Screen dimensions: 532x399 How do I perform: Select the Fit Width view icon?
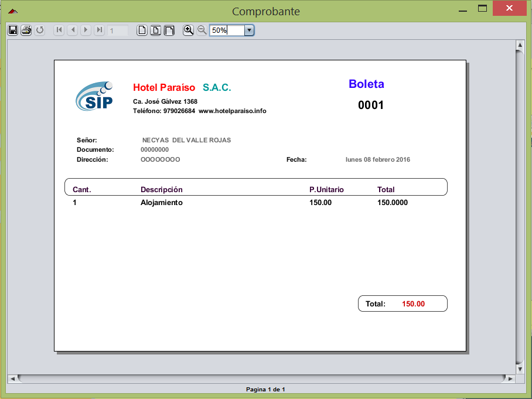point(169,30)
